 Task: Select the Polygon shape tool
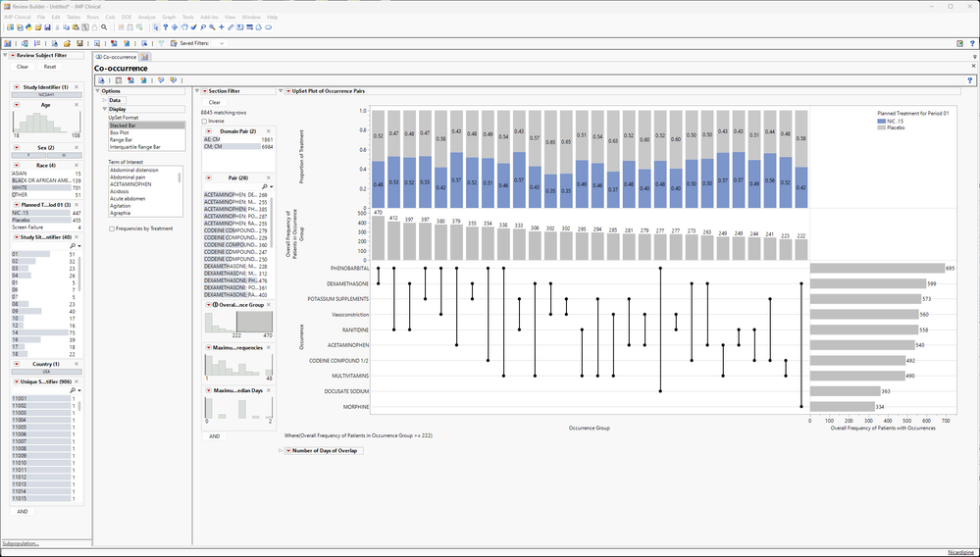(x=259, y=27)
